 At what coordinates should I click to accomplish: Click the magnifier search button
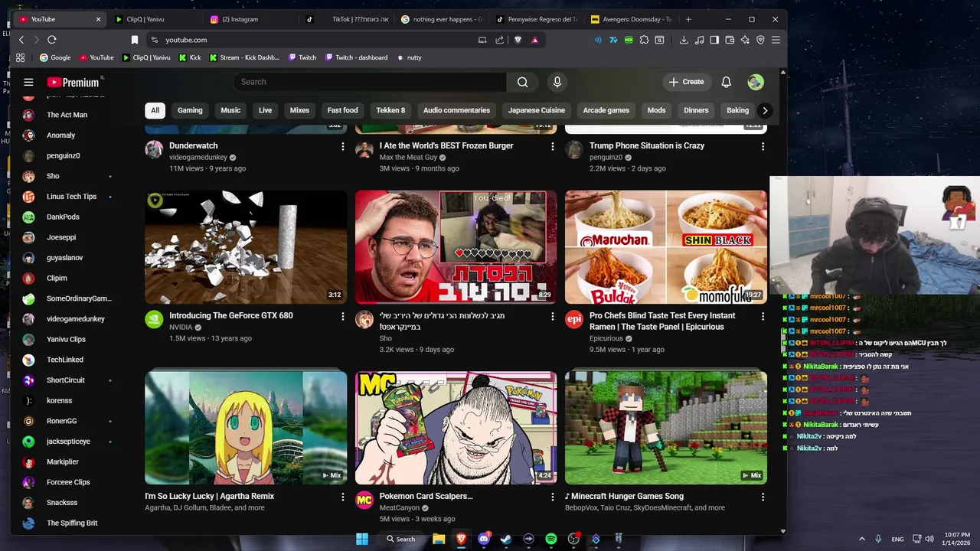point(522,82)
